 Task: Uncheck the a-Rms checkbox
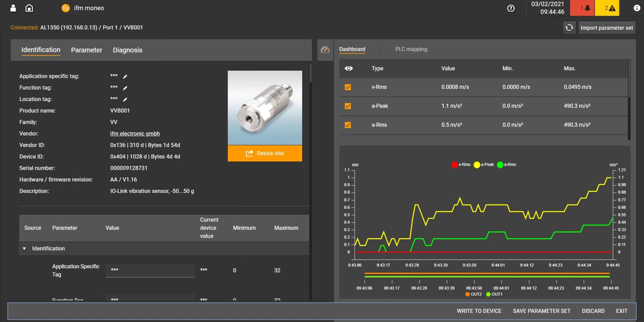(348, 125)
